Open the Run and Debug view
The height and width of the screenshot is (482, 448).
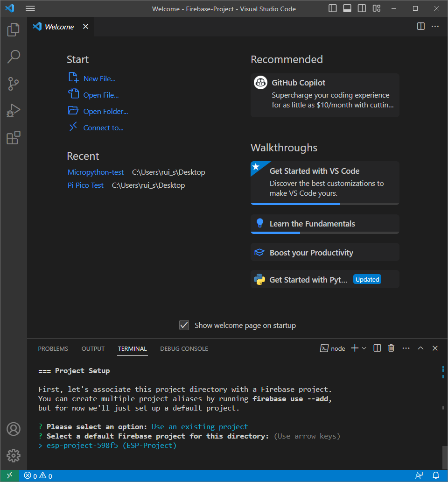[13, 111]
